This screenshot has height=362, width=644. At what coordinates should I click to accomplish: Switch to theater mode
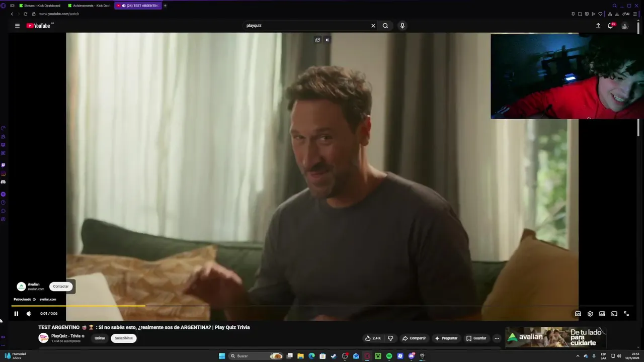pos(602,314)
